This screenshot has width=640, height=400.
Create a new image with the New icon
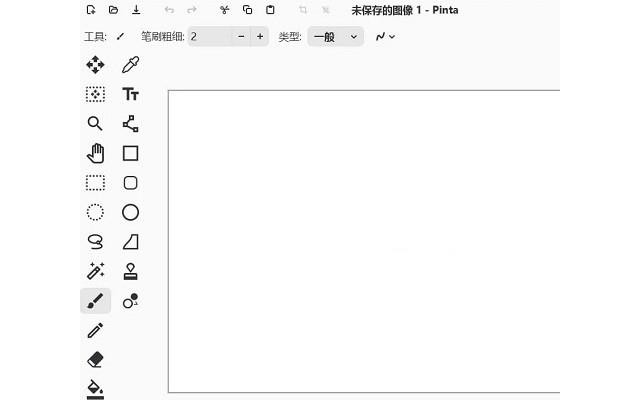point(91,10)
